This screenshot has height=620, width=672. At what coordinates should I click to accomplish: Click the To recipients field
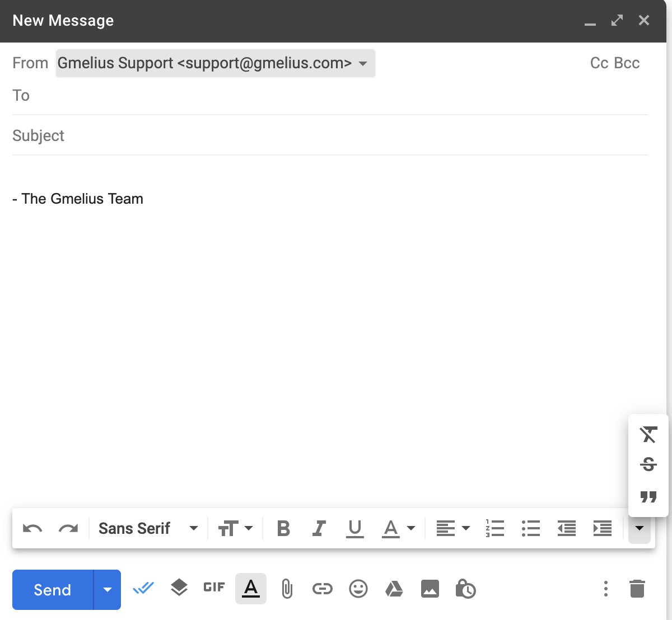(330, 96)
